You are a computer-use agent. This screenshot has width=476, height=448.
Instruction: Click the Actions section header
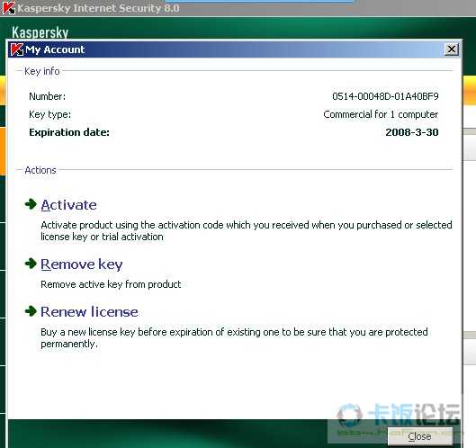pos(40,170)
